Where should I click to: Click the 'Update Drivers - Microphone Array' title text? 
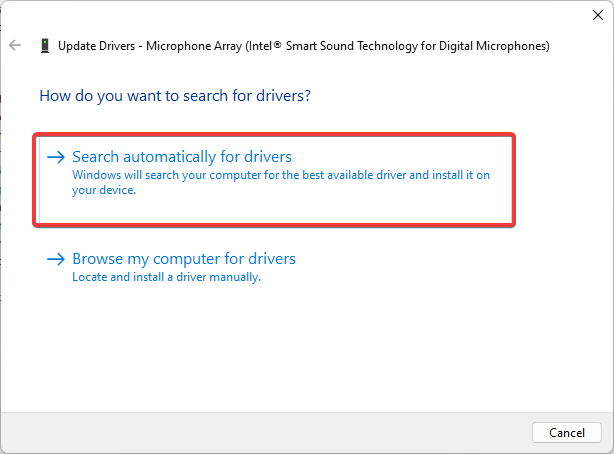[303, 46]
